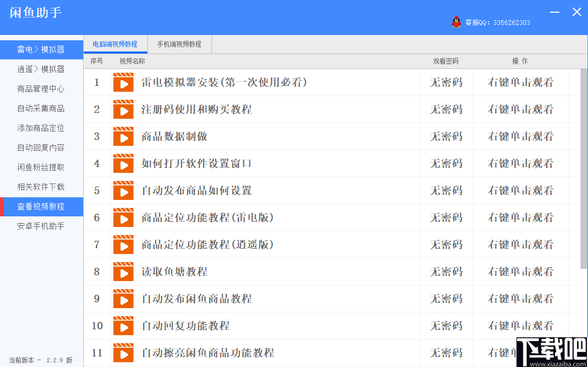Select 查看视频教程 sidebar item
This screenshot has width=588, height=367.
click(x=41, y=206)
